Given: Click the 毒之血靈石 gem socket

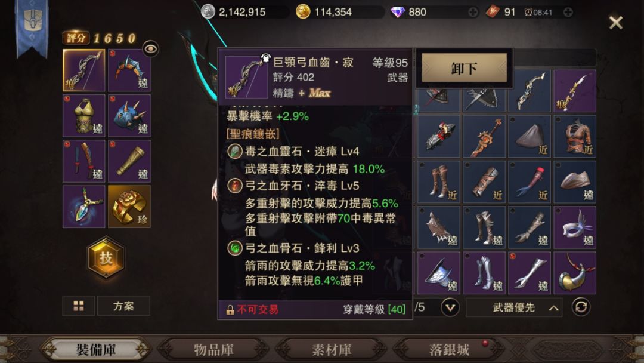Looking at the screenshot, I should tap(235, 151).
